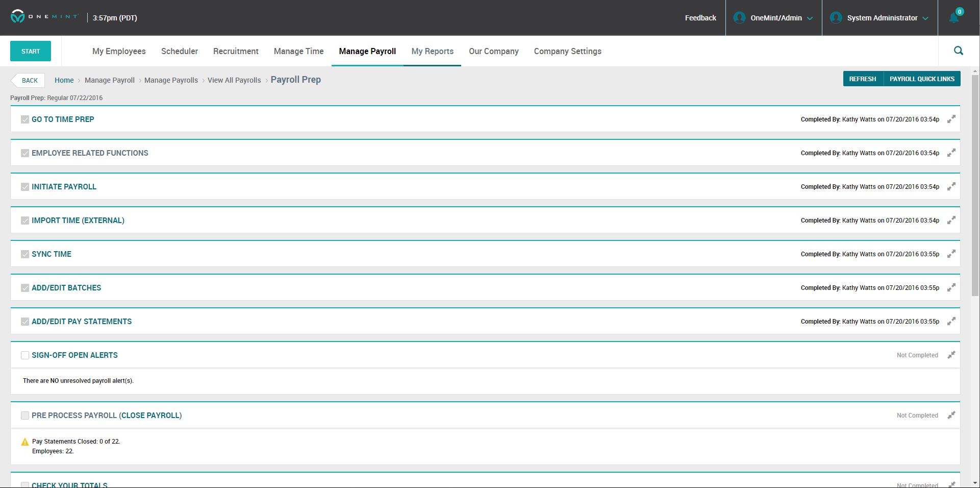The height and width of the screenshot is (488, 980).
Task: Click the vertical scrollbar thumb
Action: pos(975,184)
